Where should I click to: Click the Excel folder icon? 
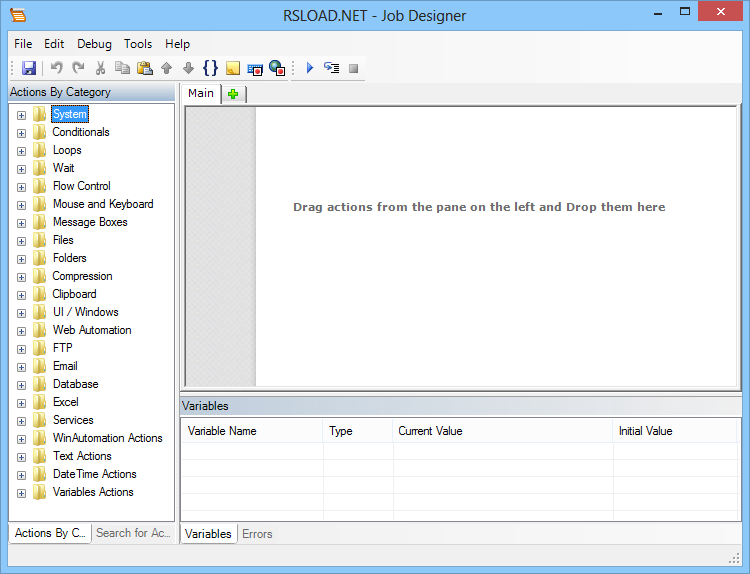(39, 402)
